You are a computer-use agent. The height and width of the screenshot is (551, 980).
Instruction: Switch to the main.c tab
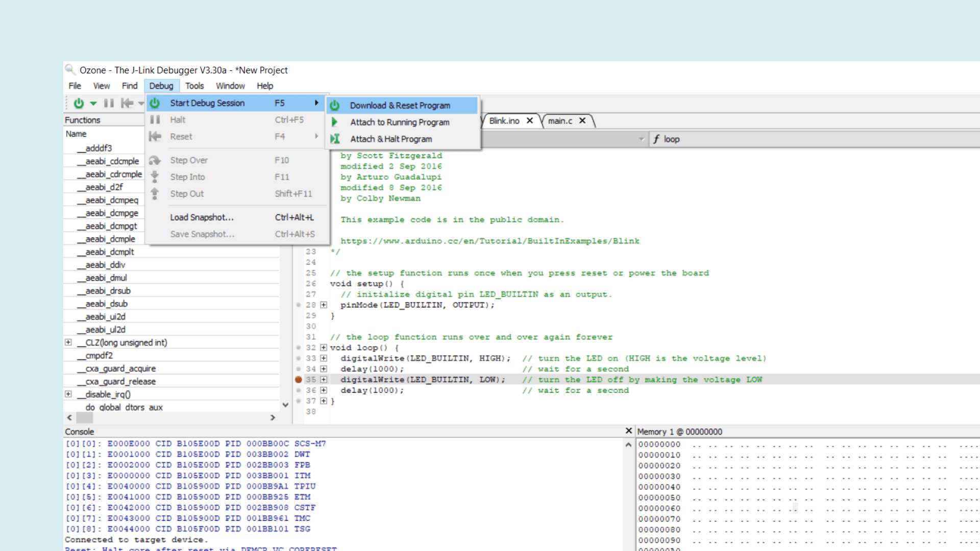pos(559,121)
